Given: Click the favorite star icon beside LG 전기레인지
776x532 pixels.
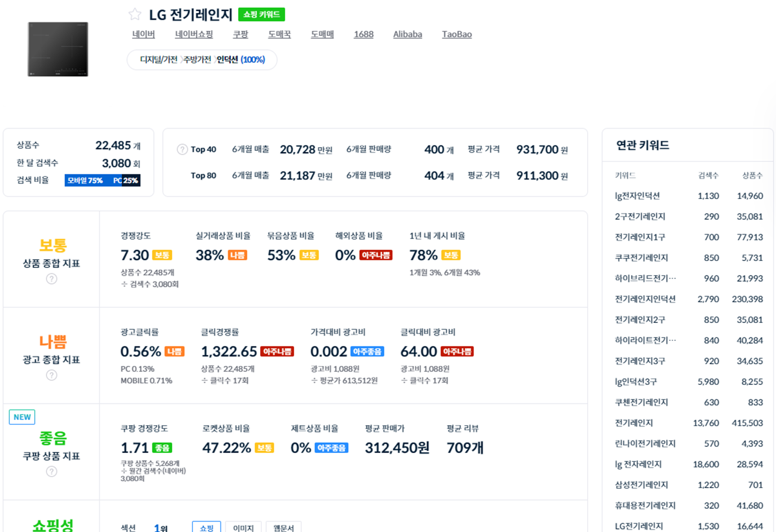Looking at the screenshot, I should 135,15.
